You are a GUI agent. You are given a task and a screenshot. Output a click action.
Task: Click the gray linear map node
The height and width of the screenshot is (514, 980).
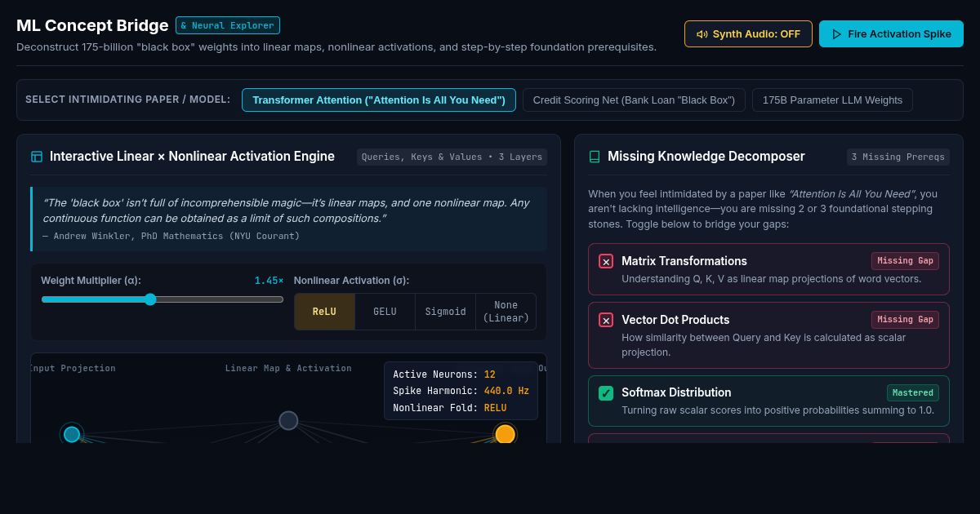point(288,420)
